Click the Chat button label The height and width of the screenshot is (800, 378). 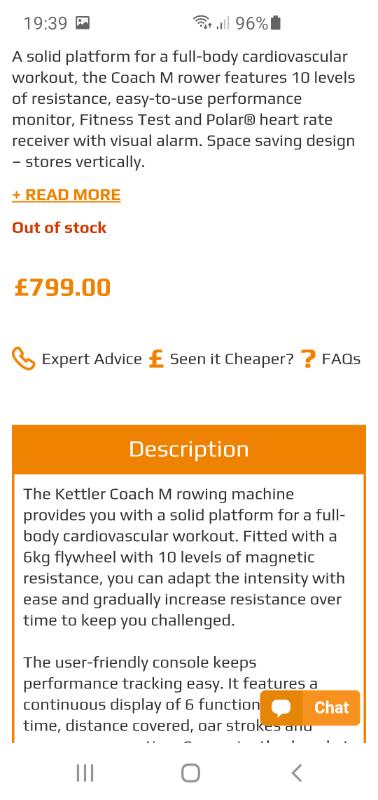click(332, 708)
